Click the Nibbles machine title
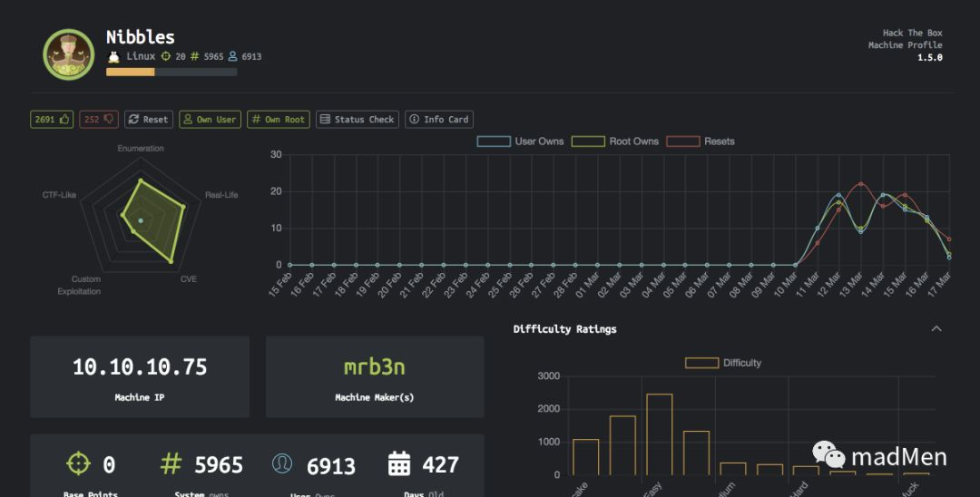 pyautogui.click(x=140, y=37)
